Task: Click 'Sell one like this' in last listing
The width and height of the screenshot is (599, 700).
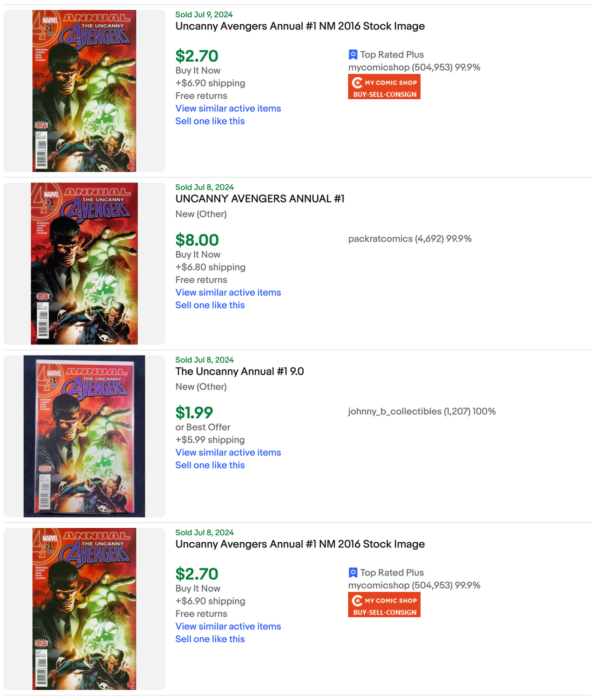Action: 210,639
